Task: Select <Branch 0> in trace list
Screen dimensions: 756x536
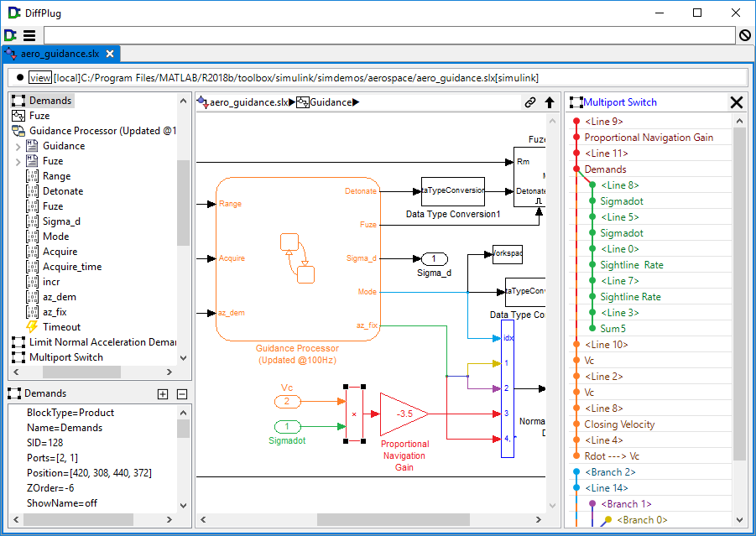Action: tap(642, 519)
